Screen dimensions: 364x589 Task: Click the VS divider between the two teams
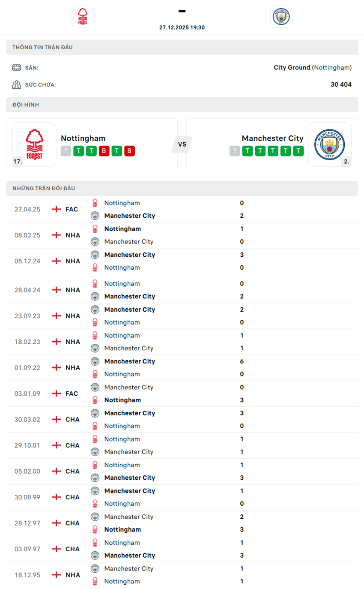(182, 144)
